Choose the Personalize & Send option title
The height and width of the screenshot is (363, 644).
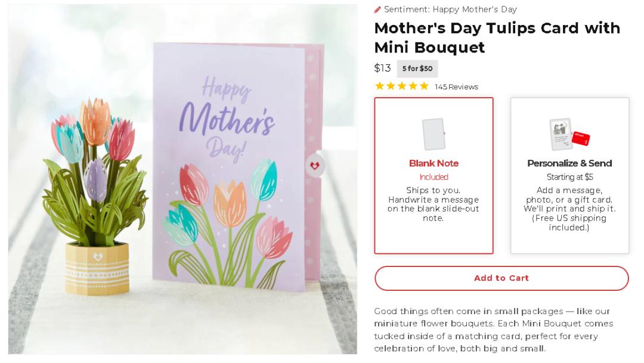pos(569,163)
